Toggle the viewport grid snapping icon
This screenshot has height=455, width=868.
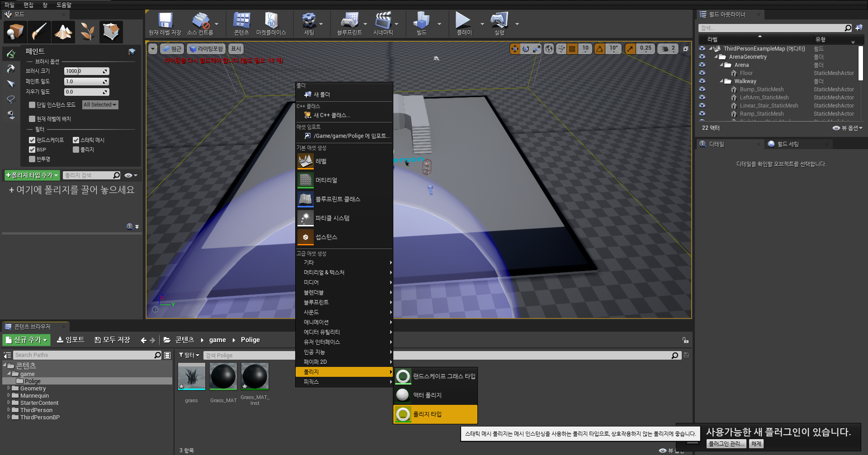572,49
